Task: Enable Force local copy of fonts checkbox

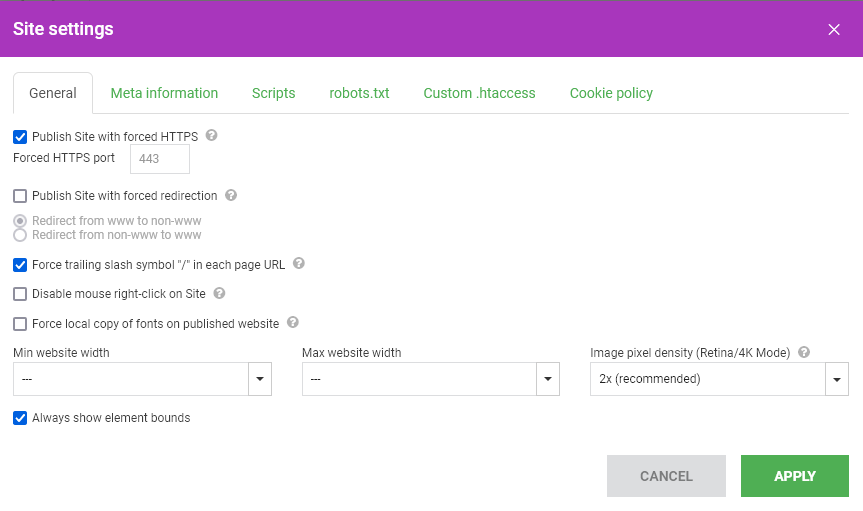Action: (20, 324)
